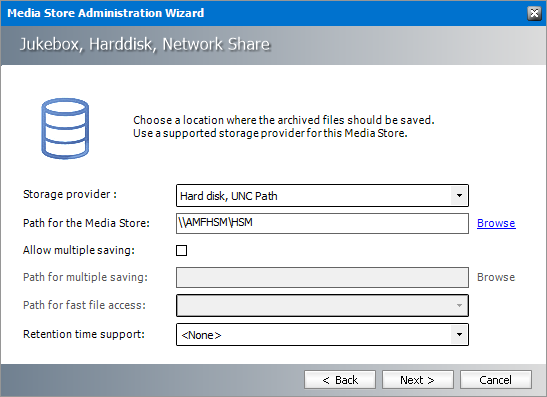547x397 pixels.
Task: Cancel the wizard
Action: [x=496, y=380]
